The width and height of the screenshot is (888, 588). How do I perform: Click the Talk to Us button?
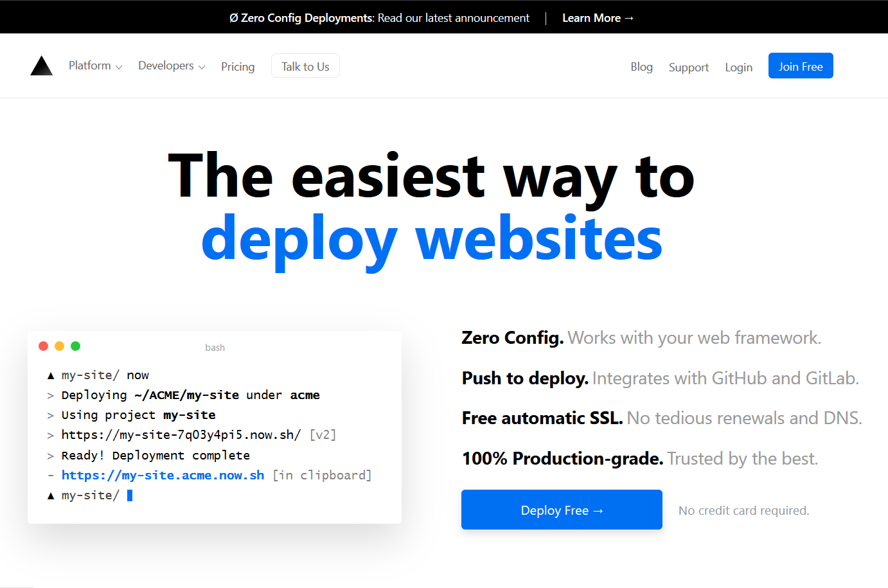[305, 66]
